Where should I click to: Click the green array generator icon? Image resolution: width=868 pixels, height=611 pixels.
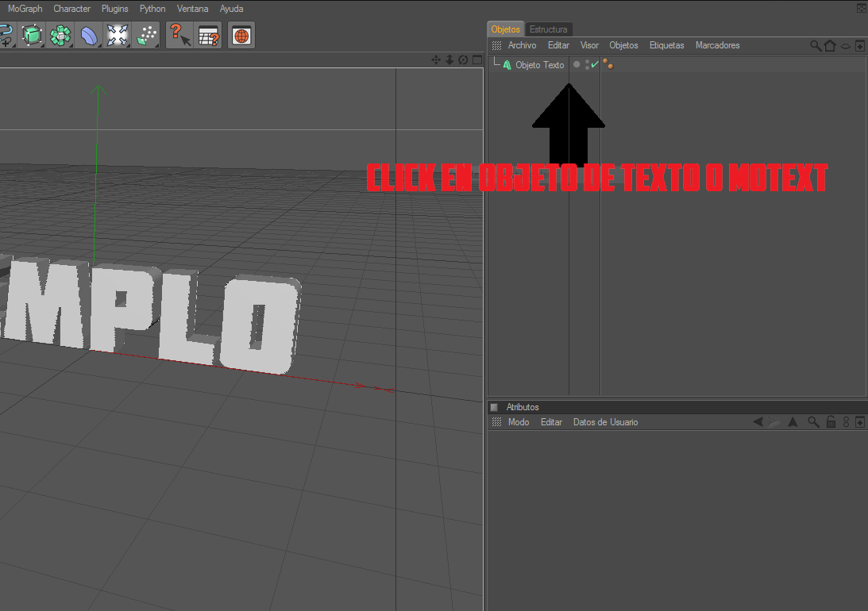click(x=60, y=35)
